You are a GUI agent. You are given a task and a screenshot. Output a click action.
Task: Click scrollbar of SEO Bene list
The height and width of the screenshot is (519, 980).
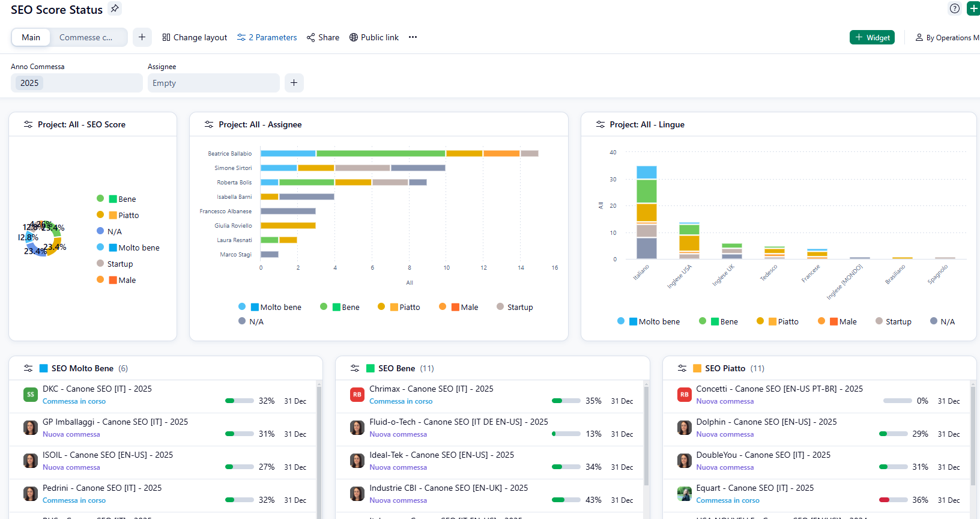click(646, 436)
